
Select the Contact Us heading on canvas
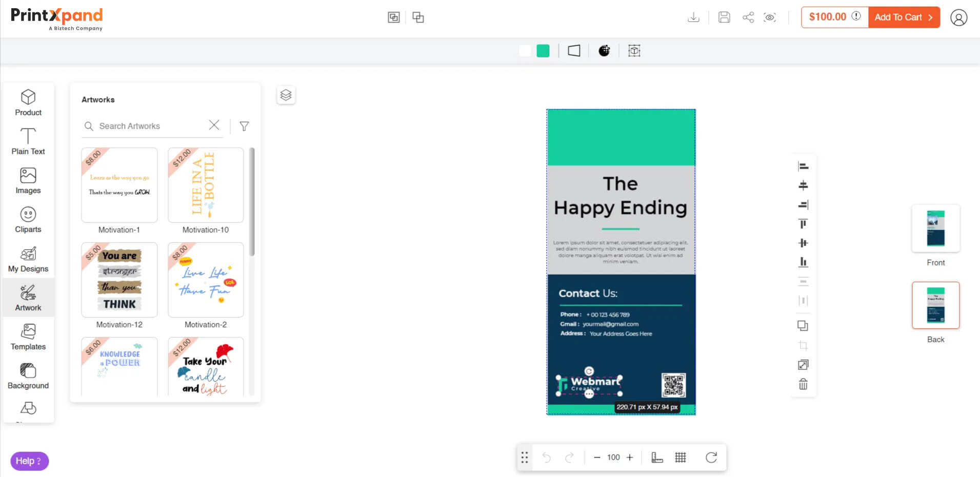click(588, 294)
